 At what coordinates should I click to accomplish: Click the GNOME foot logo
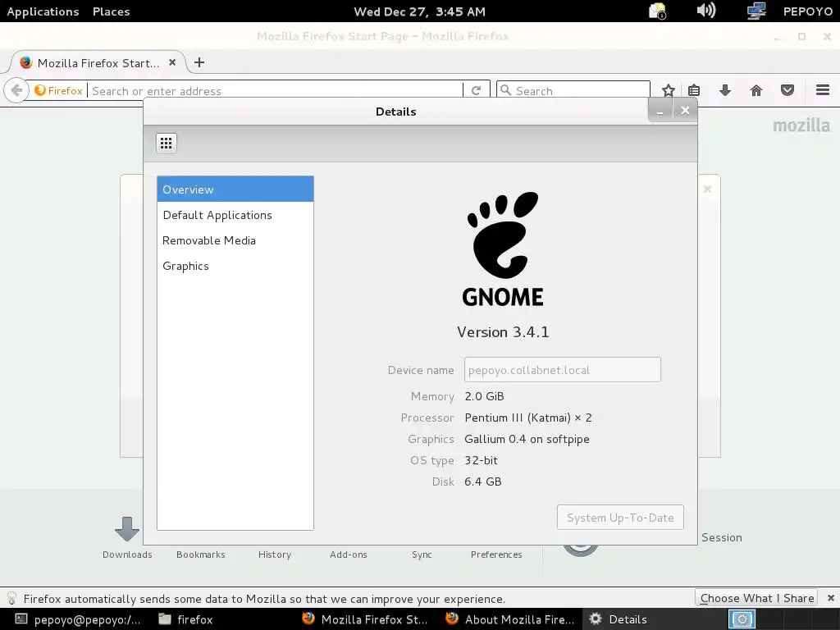(x=503, y=249)
